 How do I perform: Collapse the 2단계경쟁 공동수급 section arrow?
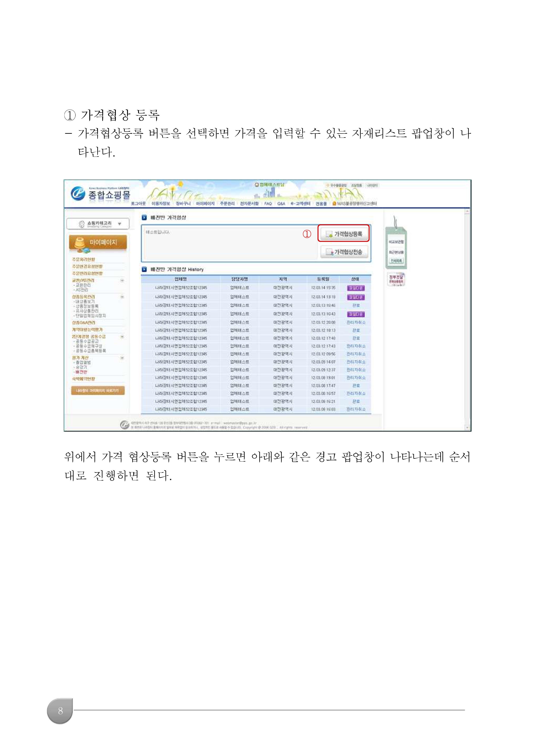click(122, 337)
